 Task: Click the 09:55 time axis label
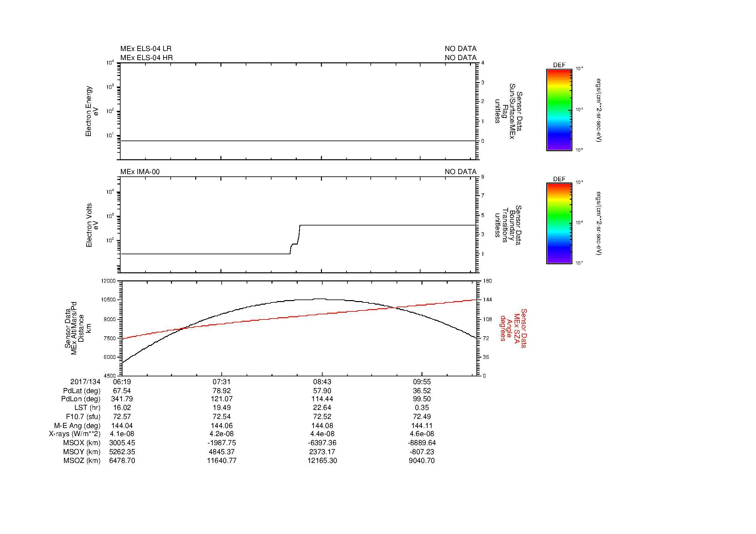pos(422,382)
